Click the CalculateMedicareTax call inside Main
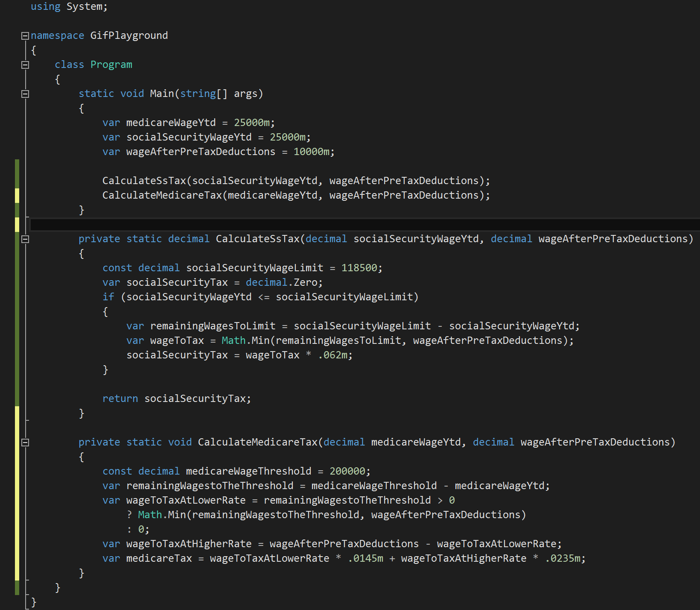The image size is (700, 610). pos(162,196)
